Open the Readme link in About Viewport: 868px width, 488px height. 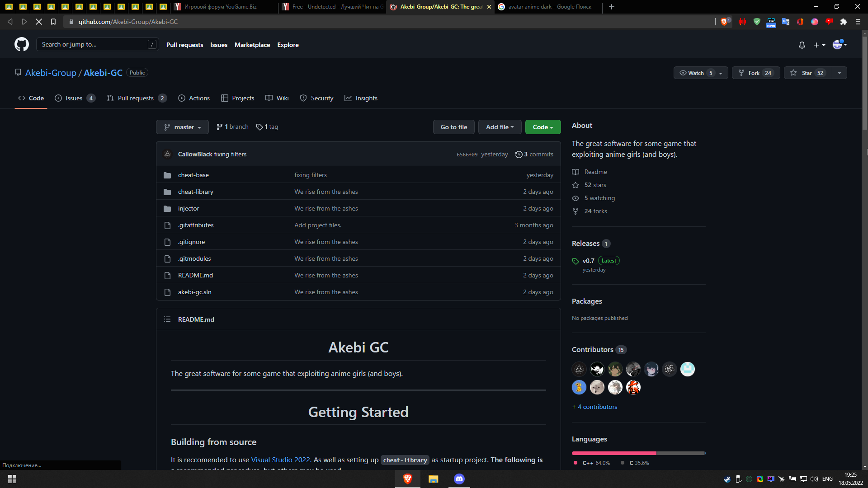590,172
